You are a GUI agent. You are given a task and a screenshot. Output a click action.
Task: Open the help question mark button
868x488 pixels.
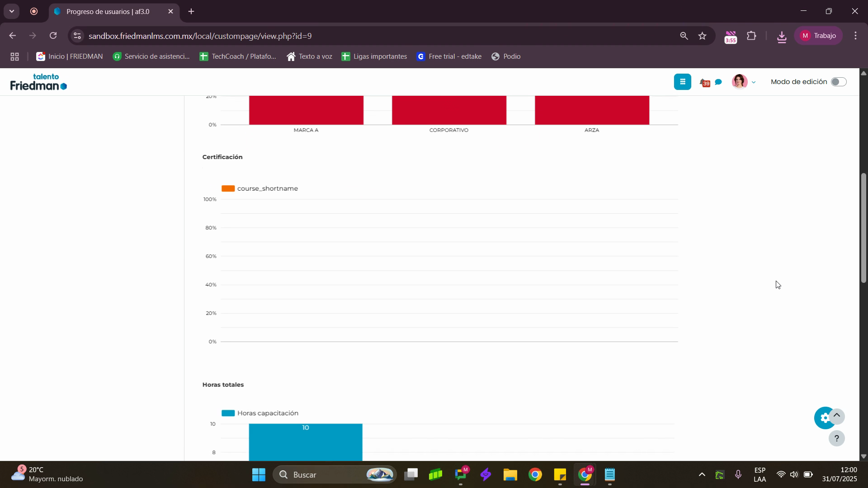[836, 438]
